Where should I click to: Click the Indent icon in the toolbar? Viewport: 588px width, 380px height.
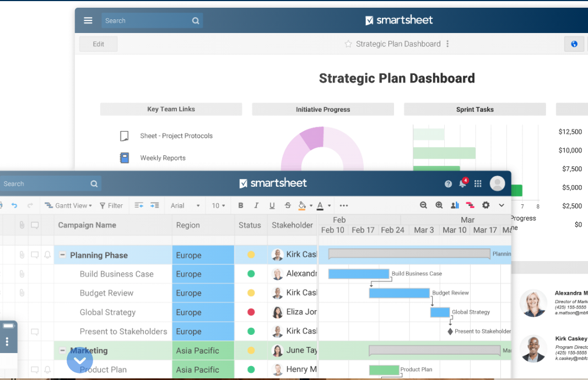click(x=154, y=205)
